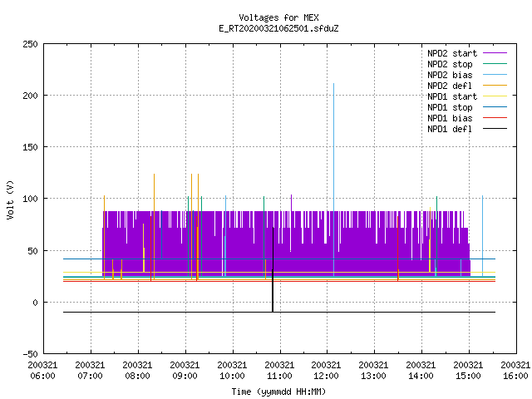Click the red line sample beside NPD1 bias

point(495,118)
